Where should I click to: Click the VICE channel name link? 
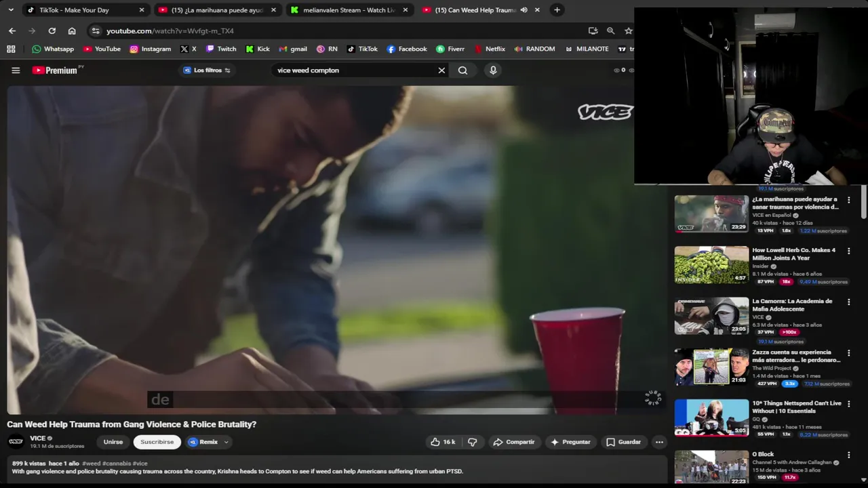pyautogui.click(x=37, y=439)
